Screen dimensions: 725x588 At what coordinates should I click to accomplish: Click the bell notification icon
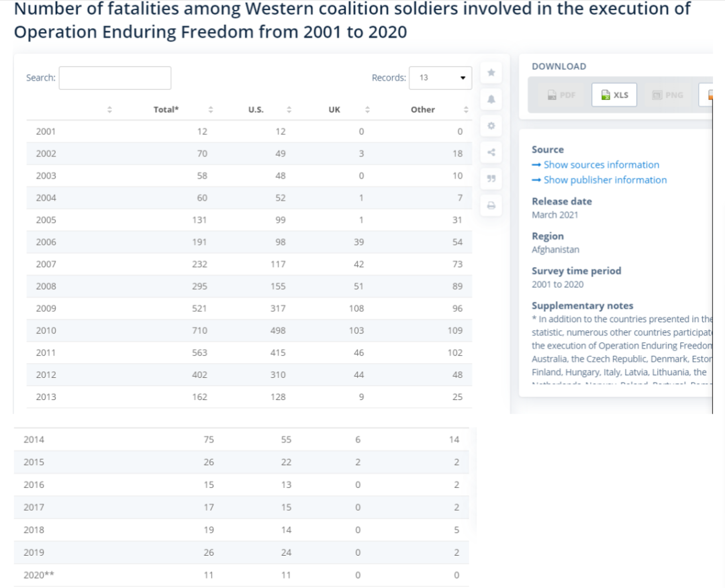pos(491,99)
